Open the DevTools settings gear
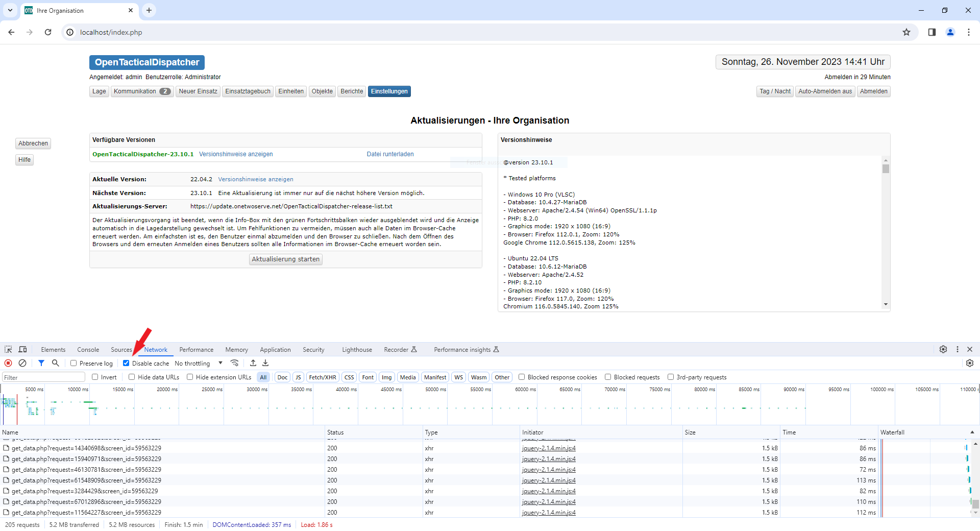 943,349
